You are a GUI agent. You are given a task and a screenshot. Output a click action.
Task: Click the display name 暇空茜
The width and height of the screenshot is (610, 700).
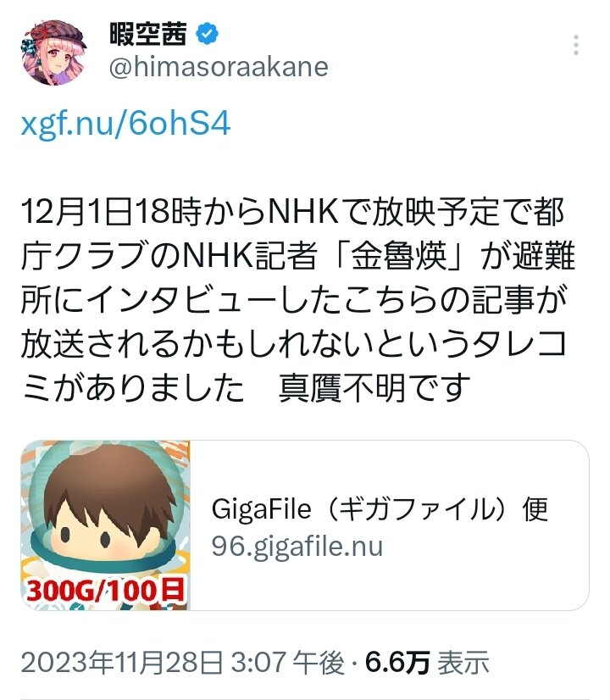click(x=148, y=34)
